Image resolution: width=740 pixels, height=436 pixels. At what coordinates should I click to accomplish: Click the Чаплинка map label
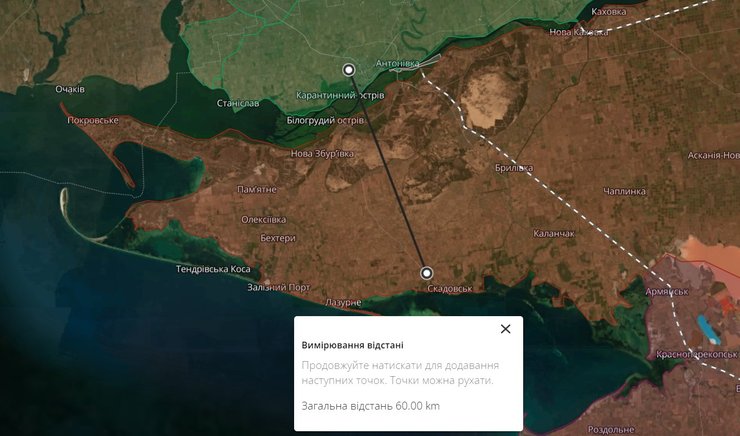[x=624, y=191]
